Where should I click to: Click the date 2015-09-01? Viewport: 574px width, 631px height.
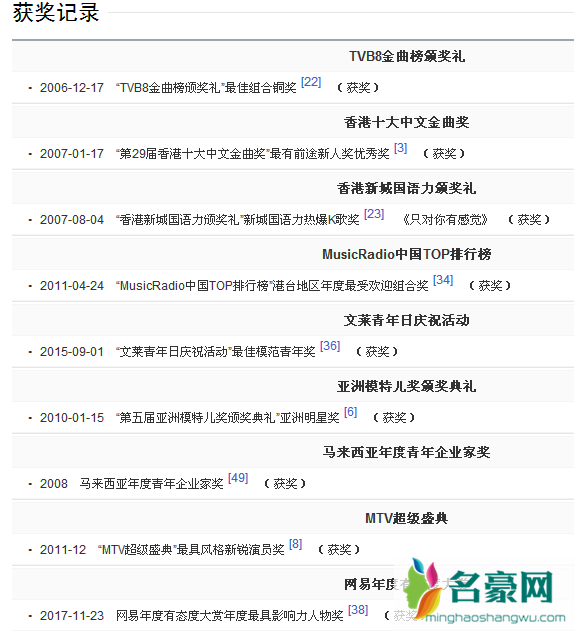(x=72, y=352)
